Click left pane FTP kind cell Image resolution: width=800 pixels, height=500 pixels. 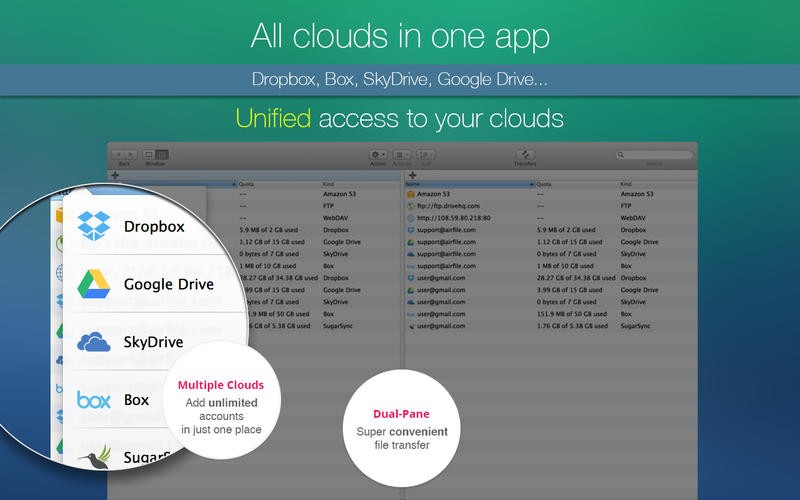[328, 206]
